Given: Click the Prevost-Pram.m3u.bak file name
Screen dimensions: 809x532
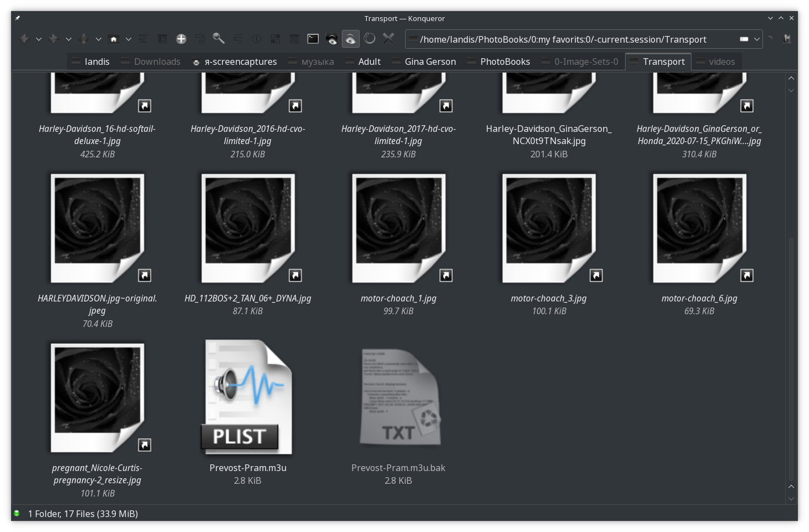Looking at the screenshot, I should click(398, 468).
